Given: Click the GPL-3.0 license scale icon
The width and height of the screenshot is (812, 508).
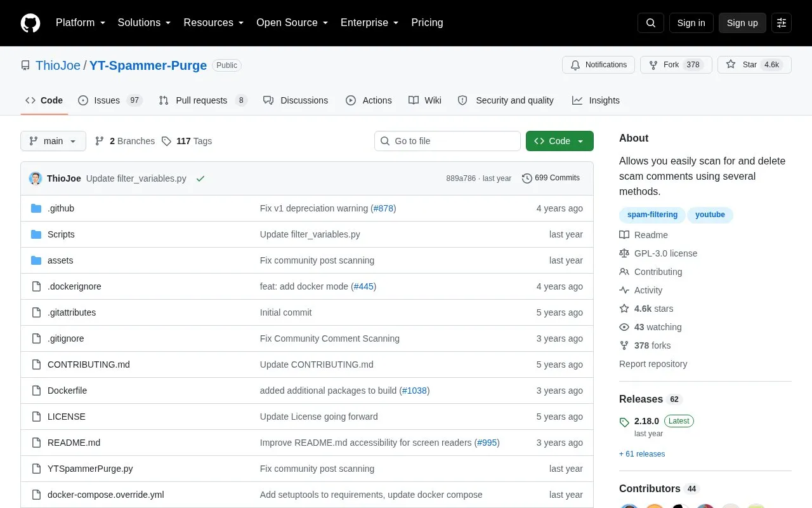Looking at the screenshot, I should (624, 253).
